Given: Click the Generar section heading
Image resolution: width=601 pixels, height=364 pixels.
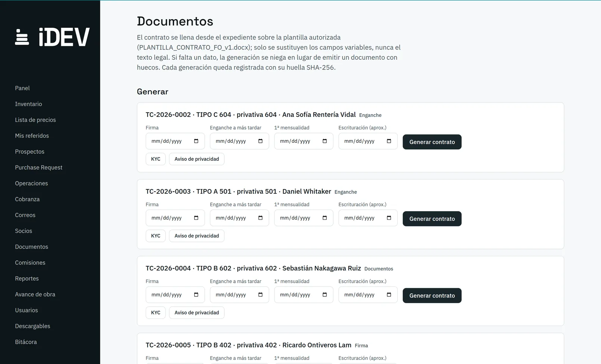Looking at the screenshot, I should [153, 92].
